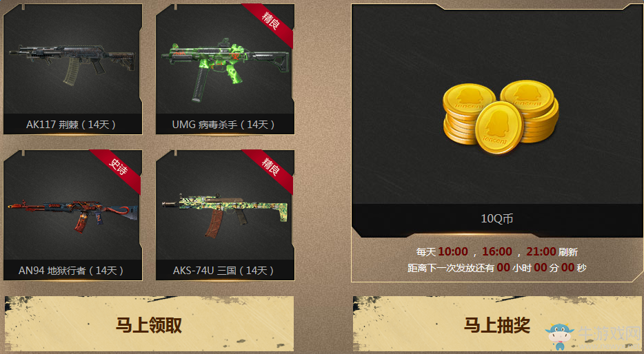Viewport: 644px width, 354px height.
Task: Select the green UMG 病毒杀手 gun image
Action: coord(225,69)
